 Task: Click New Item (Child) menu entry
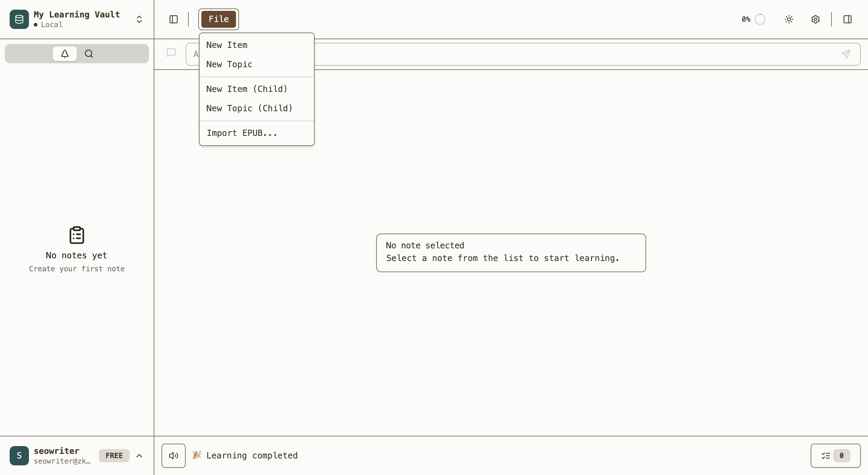247,89
